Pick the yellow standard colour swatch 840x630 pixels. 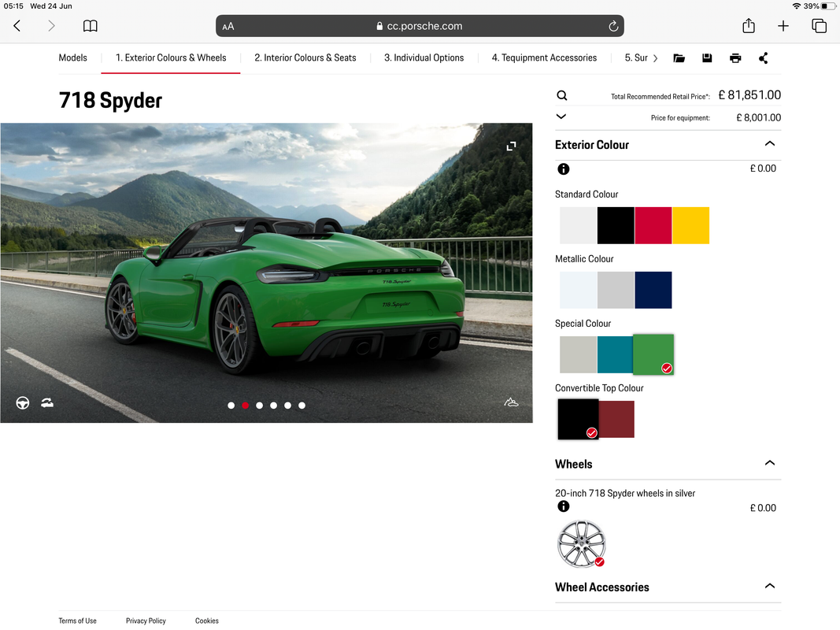coord(691,225)
